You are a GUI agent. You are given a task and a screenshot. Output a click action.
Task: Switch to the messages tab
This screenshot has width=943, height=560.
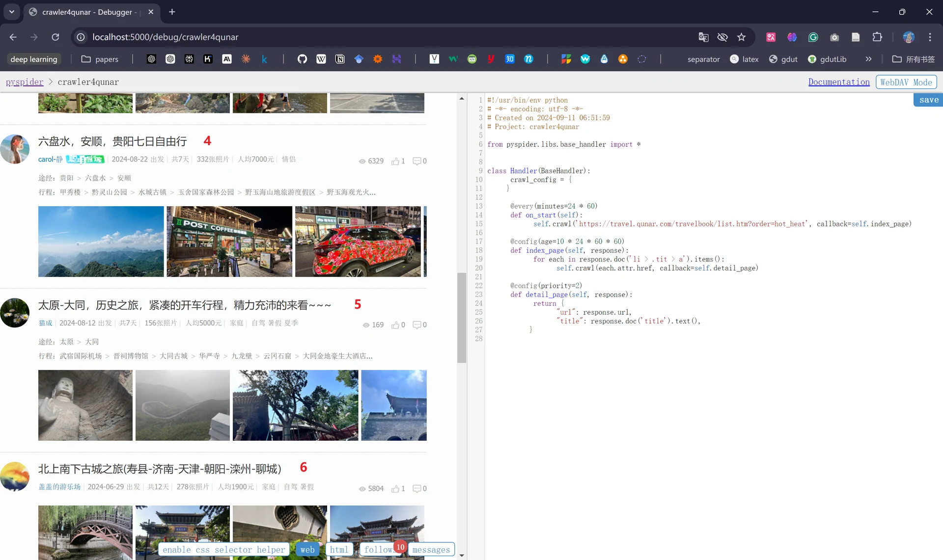(431, 549)
